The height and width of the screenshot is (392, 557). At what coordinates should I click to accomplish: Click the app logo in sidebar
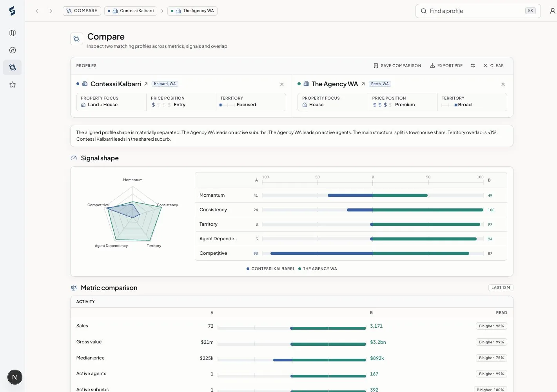point(12,11)
